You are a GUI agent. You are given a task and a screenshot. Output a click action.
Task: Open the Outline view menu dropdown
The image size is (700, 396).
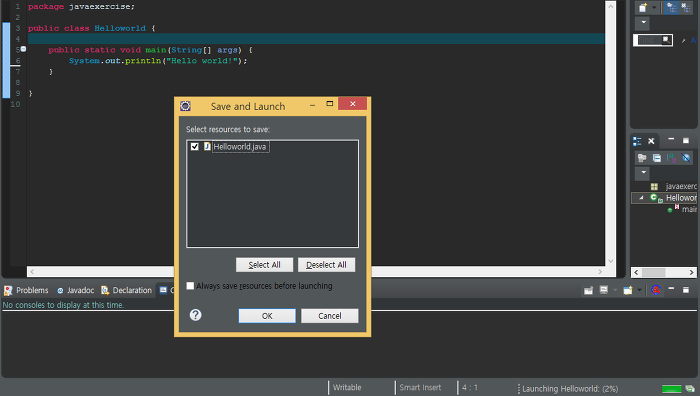(x=643, y=172)
